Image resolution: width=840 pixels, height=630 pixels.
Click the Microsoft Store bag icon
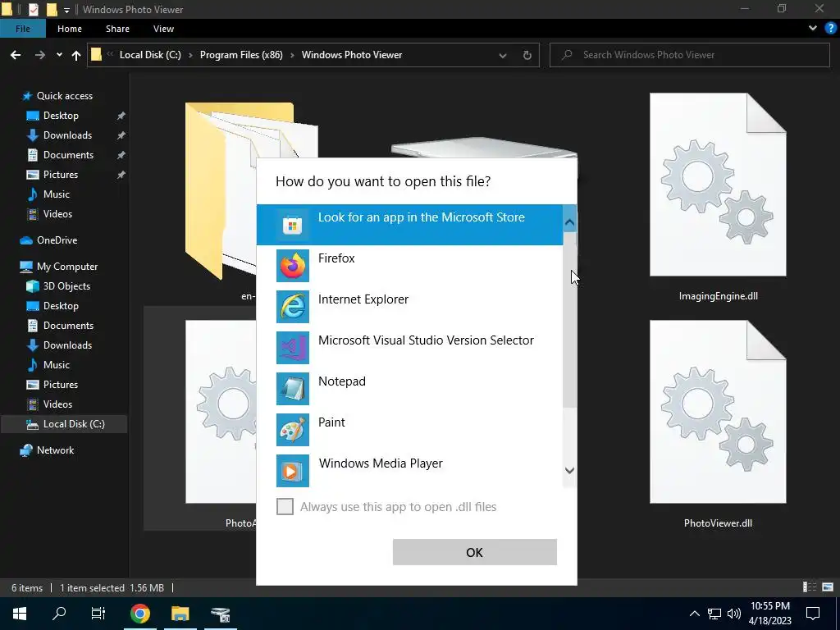293,225
